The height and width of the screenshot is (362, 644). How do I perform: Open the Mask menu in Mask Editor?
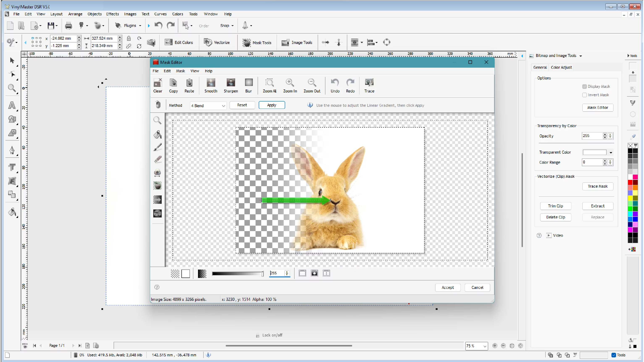(180, 71)
